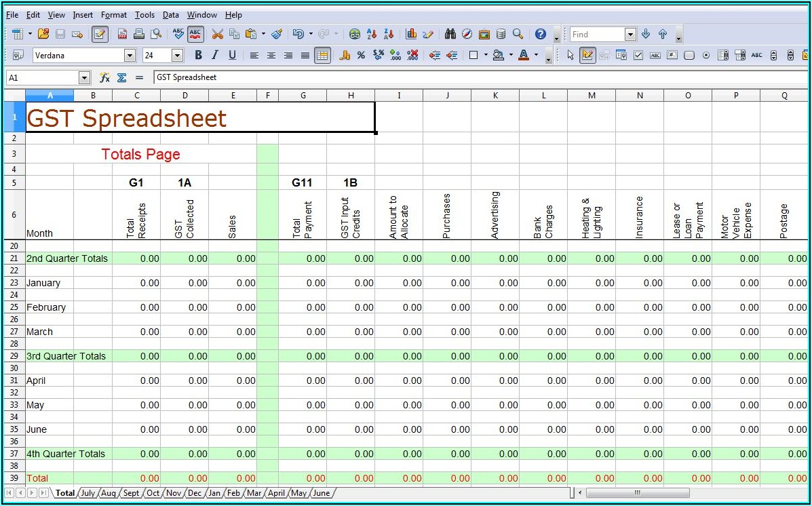Export the spreadsheet directly as PDF
812x506 pixels.
tap(123, 34)
